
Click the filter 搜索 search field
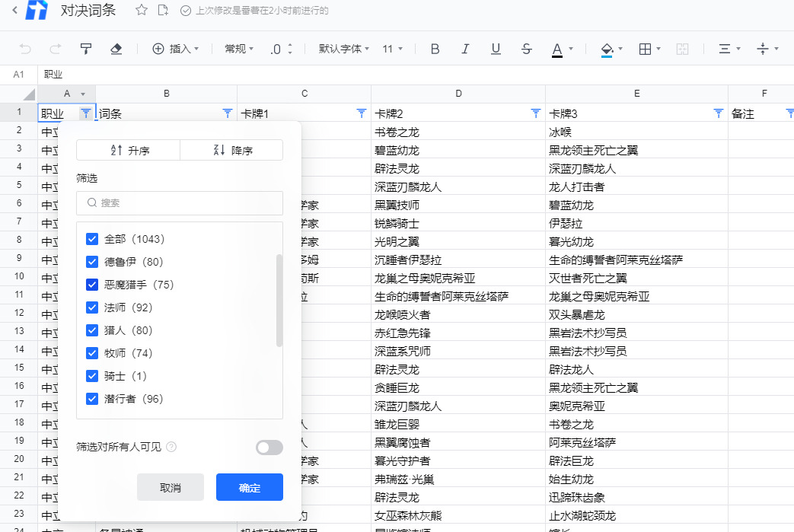coord(180,203)
